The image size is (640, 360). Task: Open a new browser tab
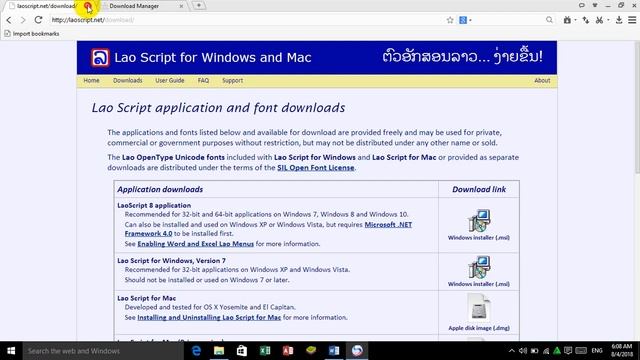[199, 6]
